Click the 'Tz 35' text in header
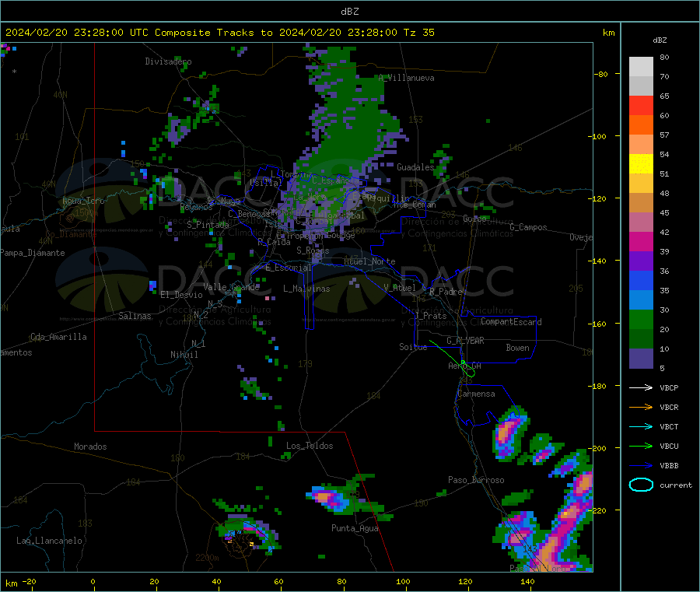 [x=418, y=33]
